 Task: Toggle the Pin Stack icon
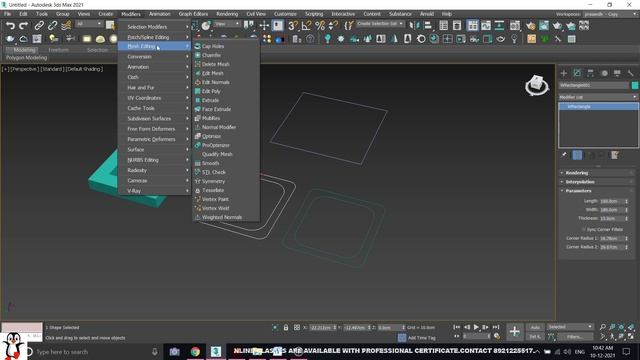pyautogui.click(x=564, y=155)
